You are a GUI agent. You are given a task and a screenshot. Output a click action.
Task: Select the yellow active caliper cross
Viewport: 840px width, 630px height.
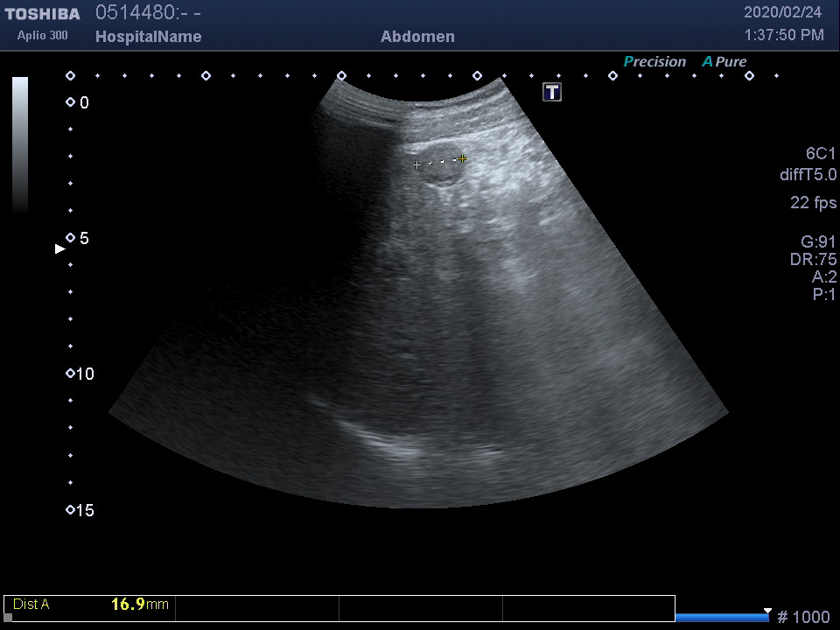[x=462, y=159]
